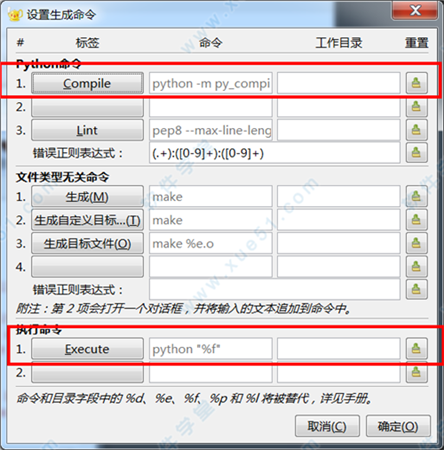The width and height of the screenshot is (444, 450).
Task: Focus the python "%f" execute command field
Action: [211, 349]
